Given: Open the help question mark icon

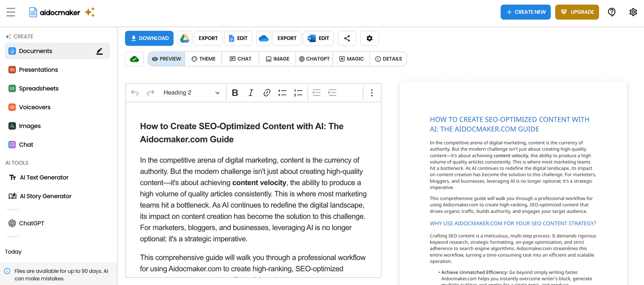Looking at the screenshot, I should click(611, 12).
